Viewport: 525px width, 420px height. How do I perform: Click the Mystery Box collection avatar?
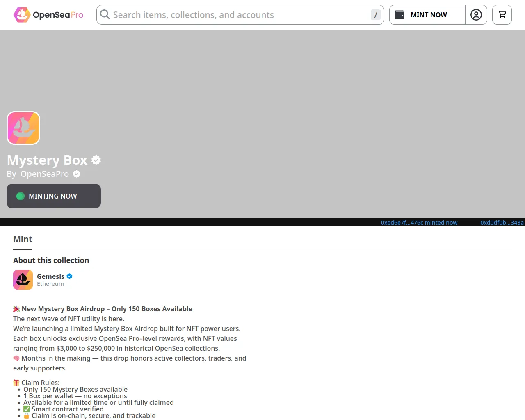pyautogui.click(x=23, y=128)
